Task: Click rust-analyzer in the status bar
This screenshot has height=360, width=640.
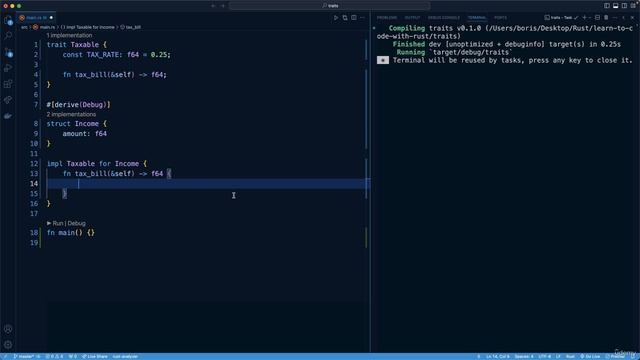Action: [x=125, y=356]
